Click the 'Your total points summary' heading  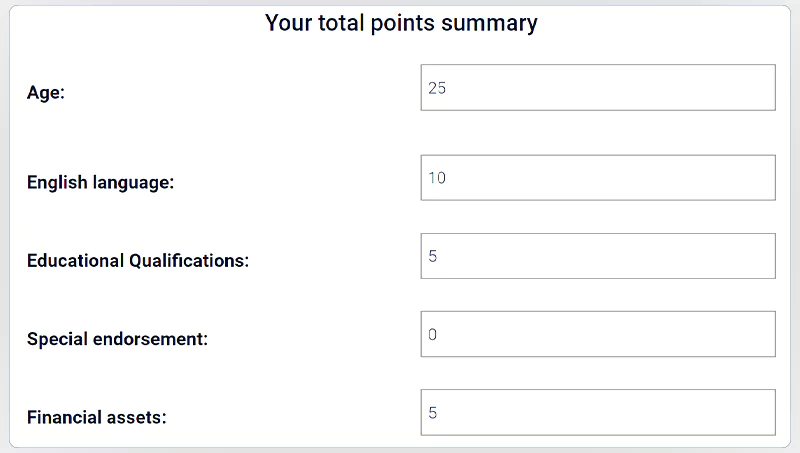(401, 23)
